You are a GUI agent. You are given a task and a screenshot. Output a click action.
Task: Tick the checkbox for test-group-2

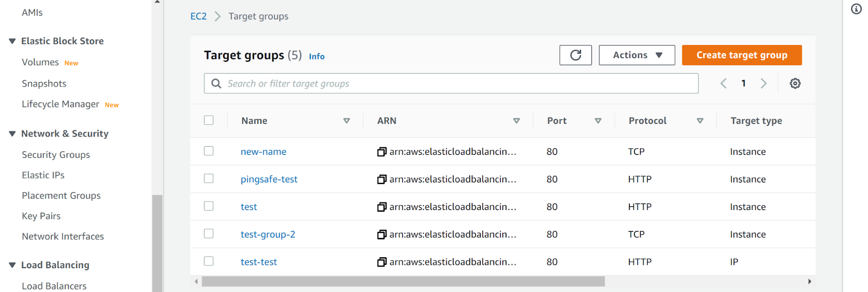[209, 234]
